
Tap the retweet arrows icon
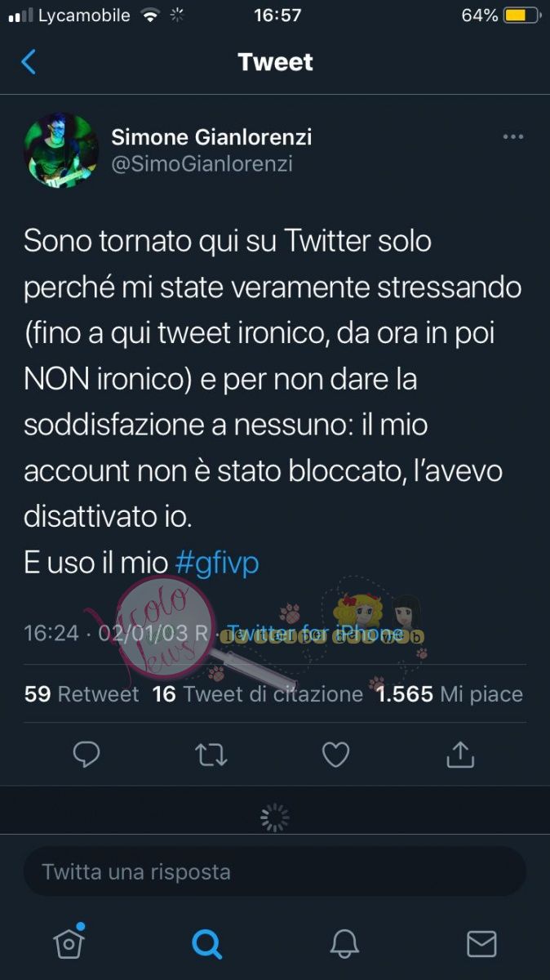click(x=211, y=755)
